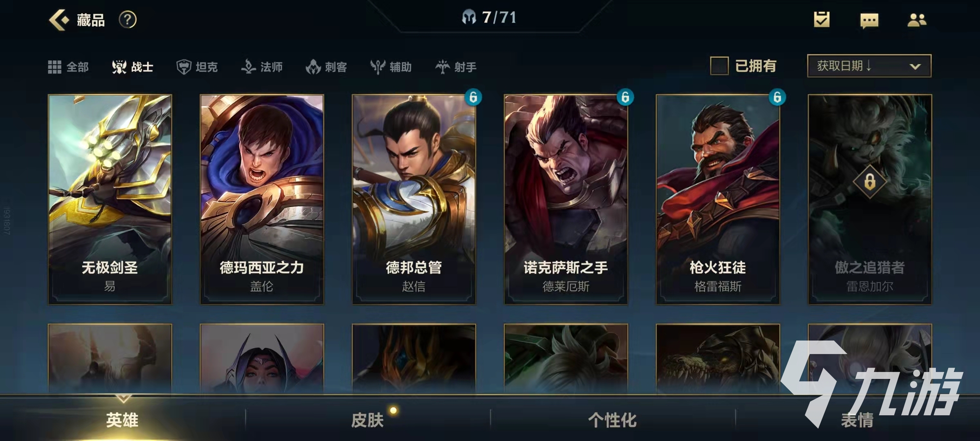Screen dimensions: 980x441
Task: Open the friends list icon
Action: pyautogui.click(x=917, y=20)
